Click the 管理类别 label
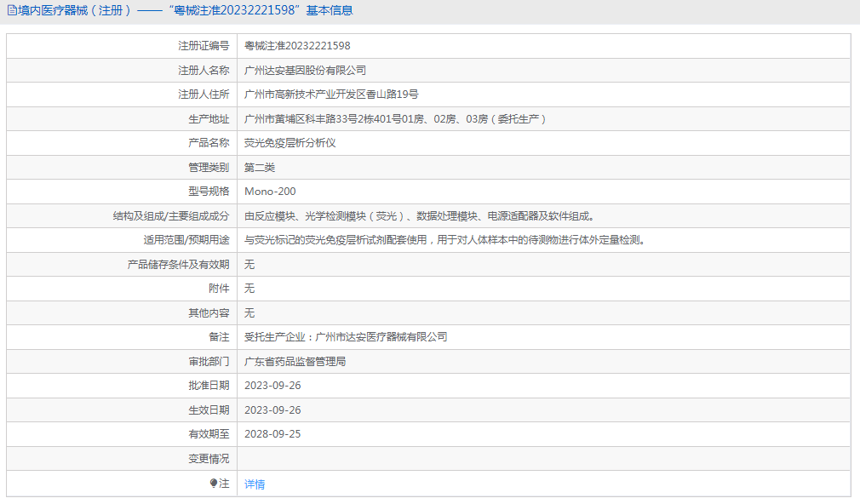 (x=209, y=167)
